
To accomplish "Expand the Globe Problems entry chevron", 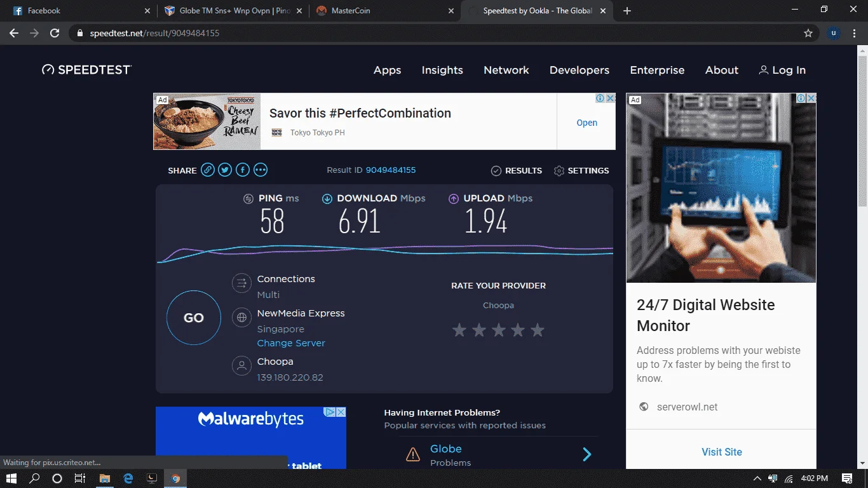I will 587,454.
